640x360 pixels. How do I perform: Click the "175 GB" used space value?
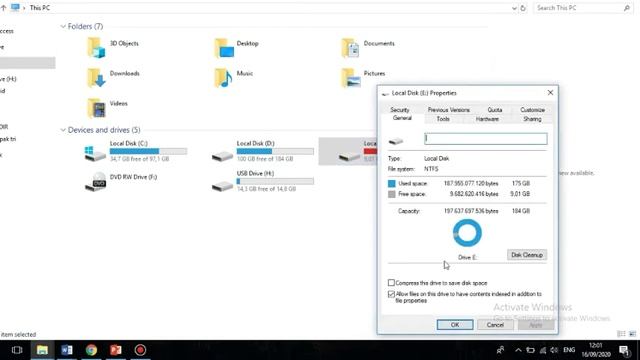(x=521, y=184)
